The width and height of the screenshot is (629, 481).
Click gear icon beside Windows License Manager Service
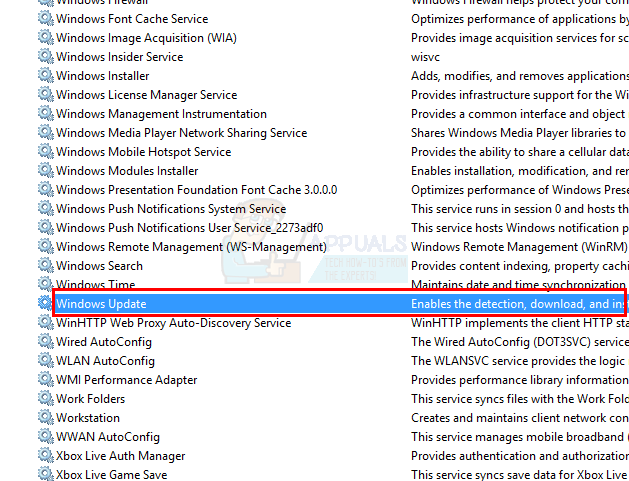click(46, 95)
